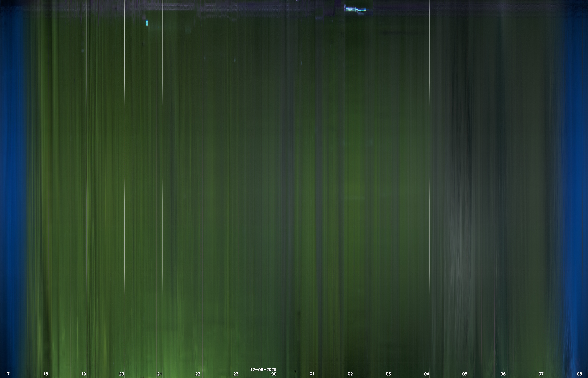Click the 12-09-2025 date label
The height and width of the screenshot is (378, 588).
click(x=263, y=369)
